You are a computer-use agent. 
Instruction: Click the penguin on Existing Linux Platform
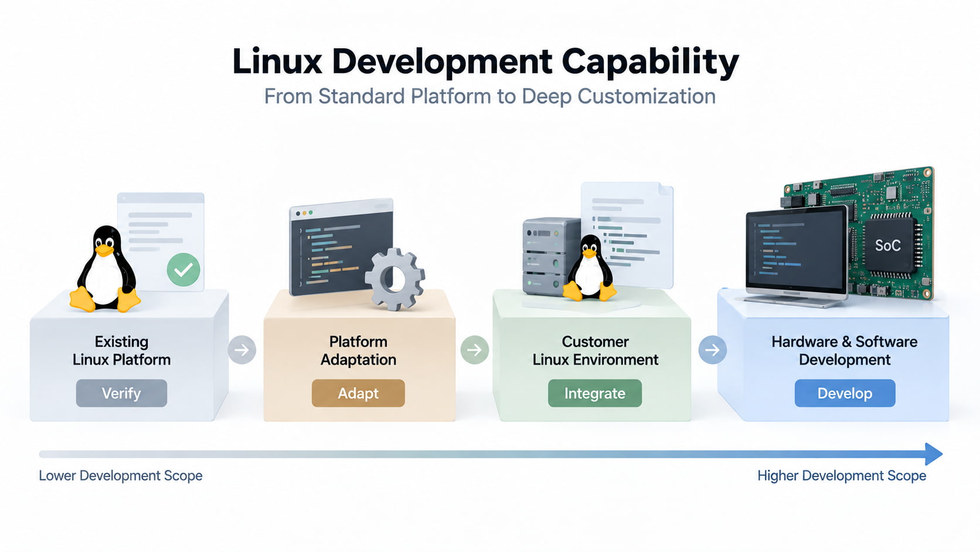coord(105,269)
